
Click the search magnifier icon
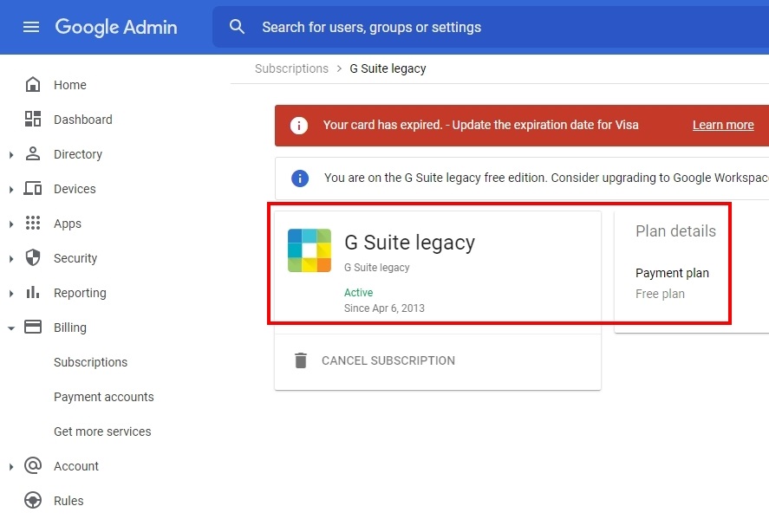(238, 27)
